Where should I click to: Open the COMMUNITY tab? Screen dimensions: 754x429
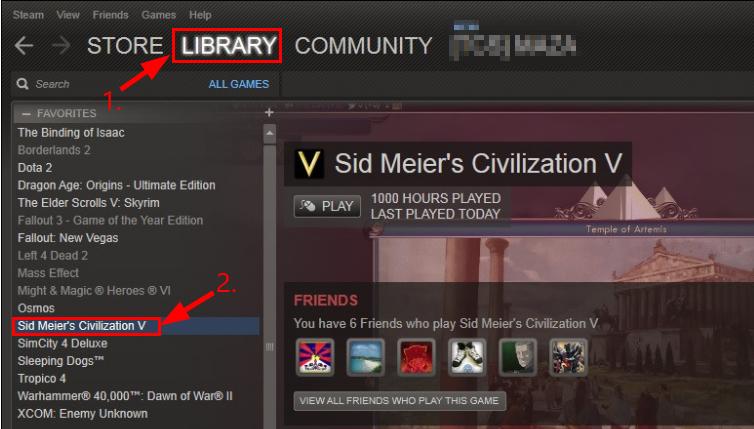click(364, 46)
